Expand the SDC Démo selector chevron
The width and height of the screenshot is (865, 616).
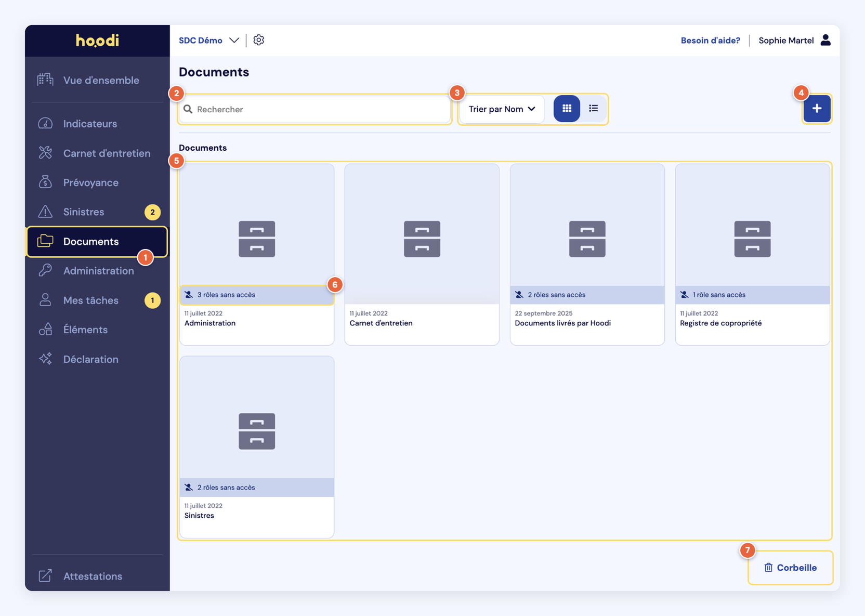(x=234, y=40)
